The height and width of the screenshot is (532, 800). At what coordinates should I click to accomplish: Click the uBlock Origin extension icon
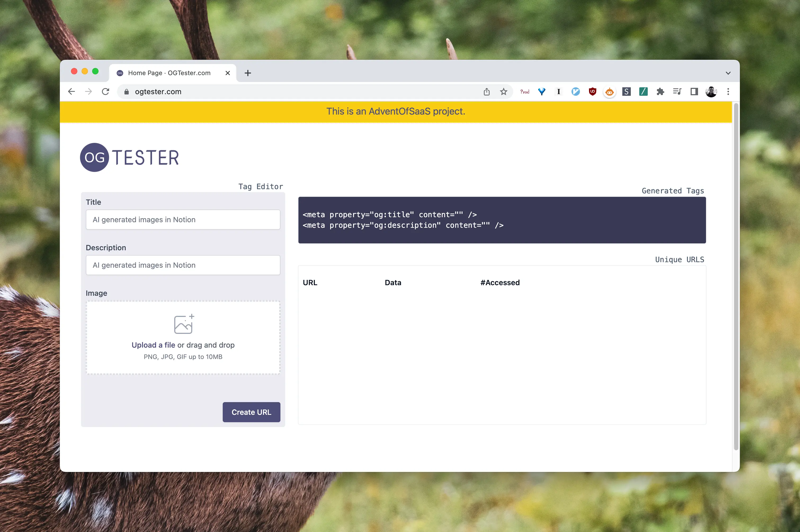(x=592, y=92)
